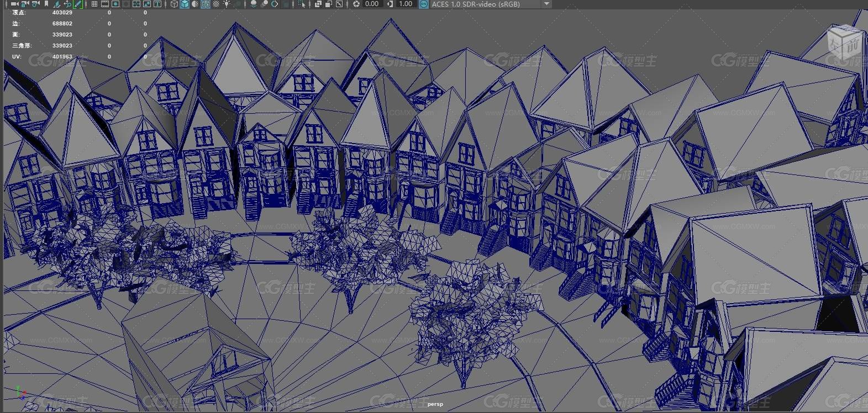Toggle X-Ray Active Components icon

click(329, 4)
